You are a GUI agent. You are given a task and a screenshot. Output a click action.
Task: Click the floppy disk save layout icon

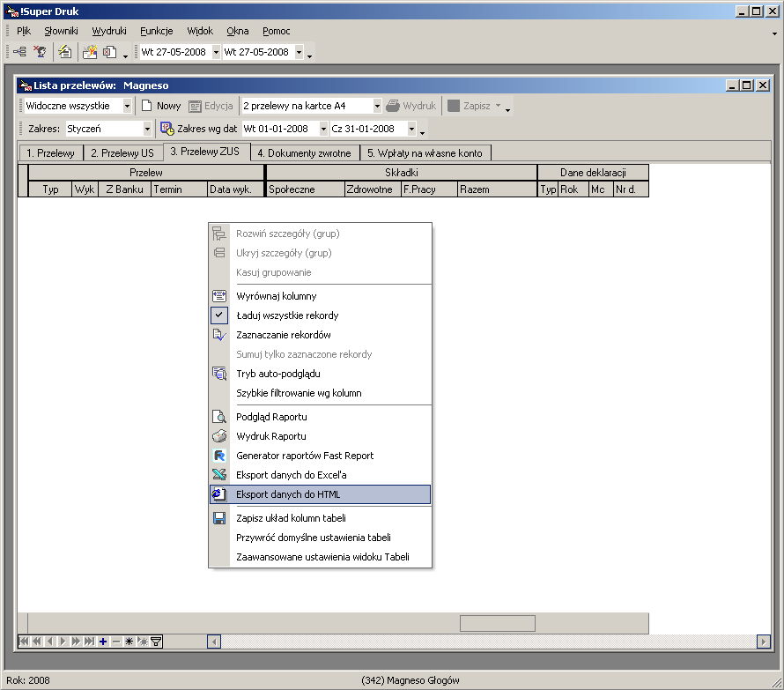219,518
